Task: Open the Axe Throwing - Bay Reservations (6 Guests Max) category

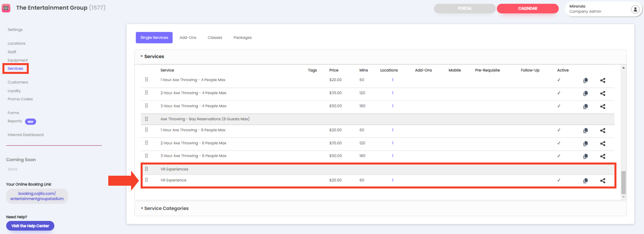Action: point(205,119)
